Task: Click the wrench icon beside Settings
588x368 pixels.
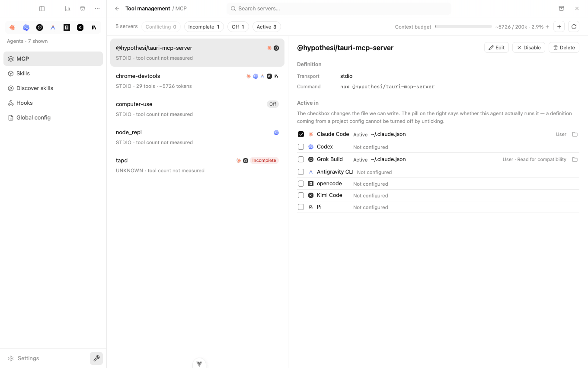Action: click(96, 358)
